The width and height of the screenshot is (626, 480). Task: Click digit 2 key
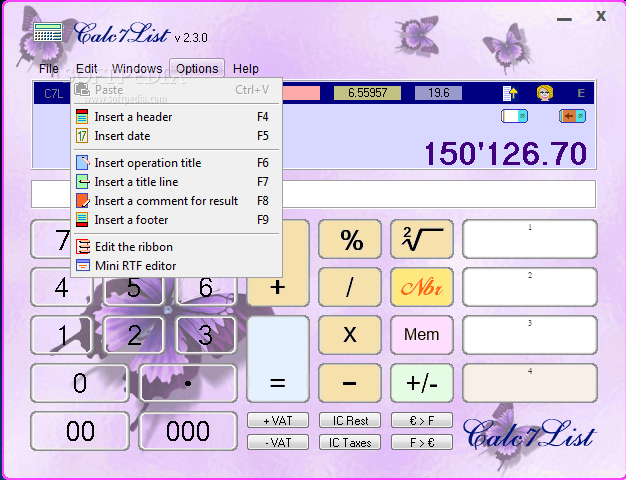134,335
